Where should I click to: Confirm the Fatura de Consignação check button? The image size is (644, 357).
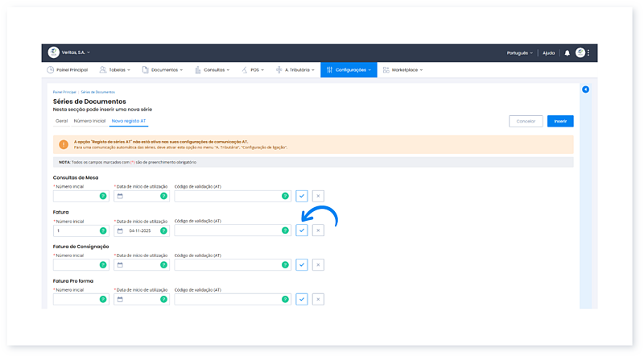(x=301, y=264)
